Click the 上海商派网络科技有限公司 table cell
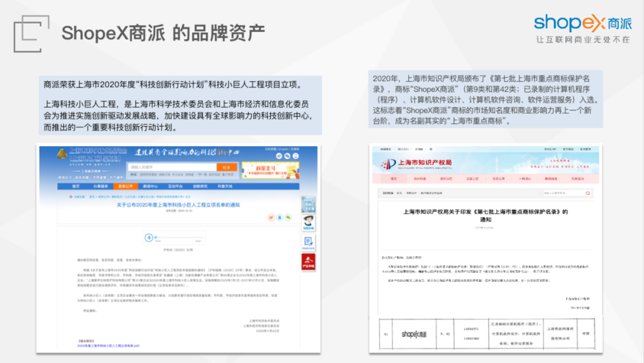Screen dimensions: 644x363 pos(560,334)
